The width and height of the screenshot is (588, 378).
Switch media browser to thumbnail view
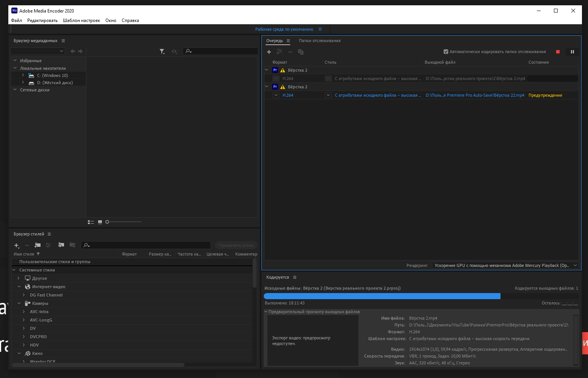[100, 222]
